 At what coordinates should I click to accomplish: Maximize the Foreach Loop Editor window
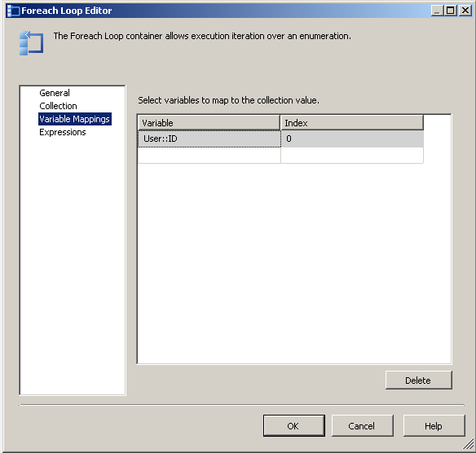click(x=451, y=11)
